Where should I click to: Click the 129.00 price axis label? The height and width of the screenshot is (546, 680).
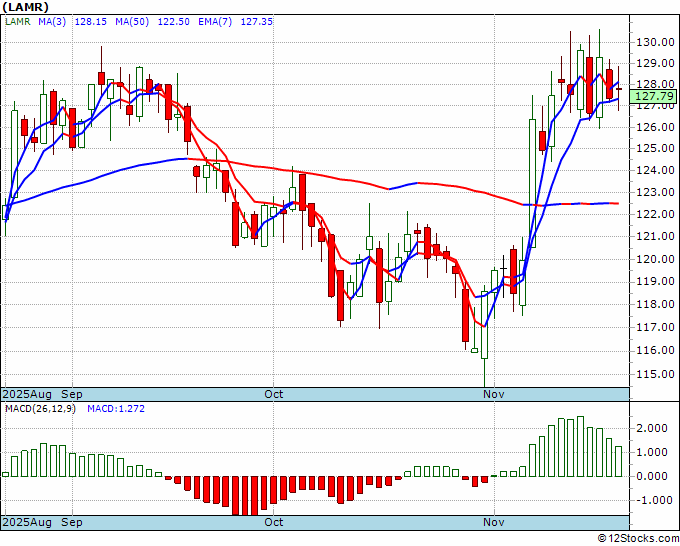coord(655,63)
